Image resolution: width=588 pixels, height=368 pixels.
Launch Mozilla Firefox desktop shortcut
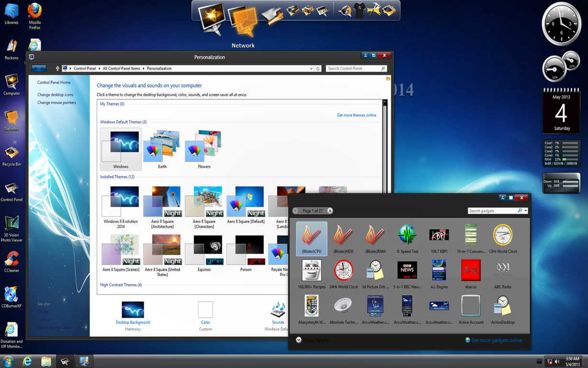tap(34, 16)
